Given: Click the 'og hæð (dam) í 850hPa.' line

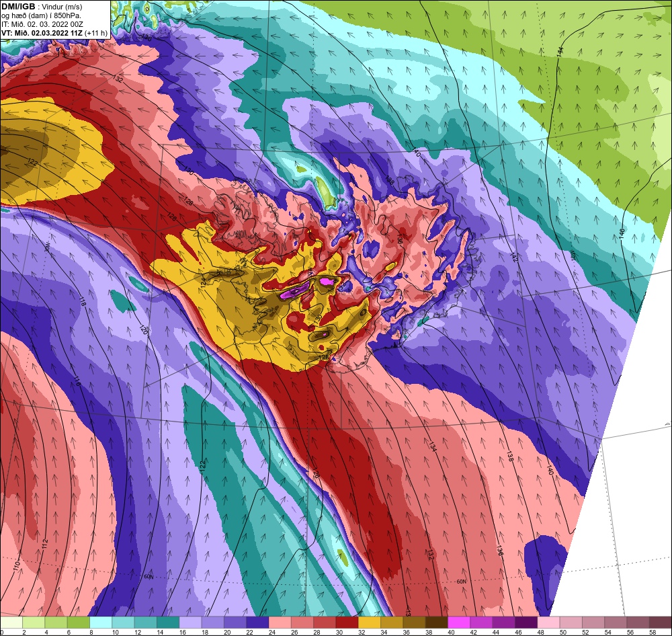Looking at the screenshot, I should pyautogui.click(x=41, y=15).
